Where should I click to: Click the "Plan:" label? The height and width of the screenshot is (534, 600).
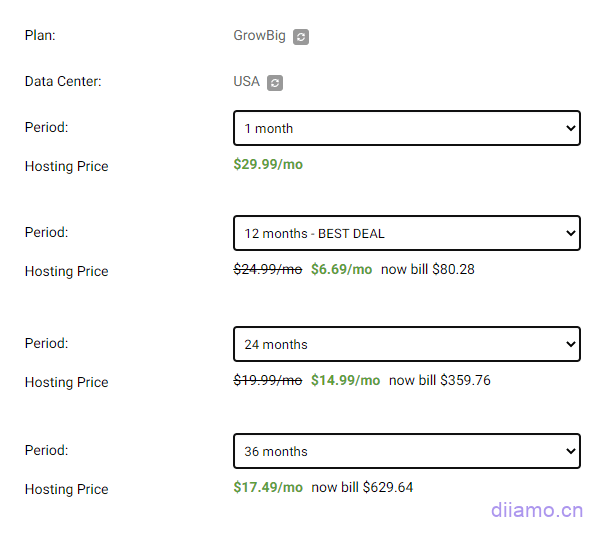[40, 36]
